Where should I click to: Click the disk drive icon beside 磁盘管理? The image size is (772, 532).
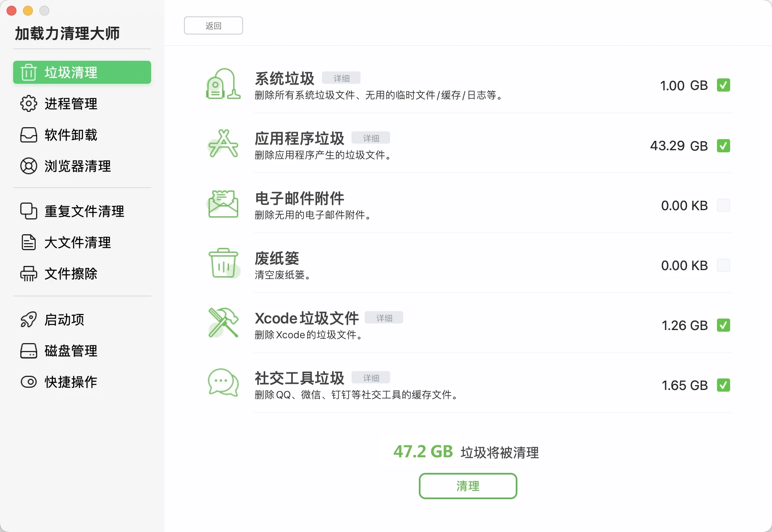tap(28, 351)
